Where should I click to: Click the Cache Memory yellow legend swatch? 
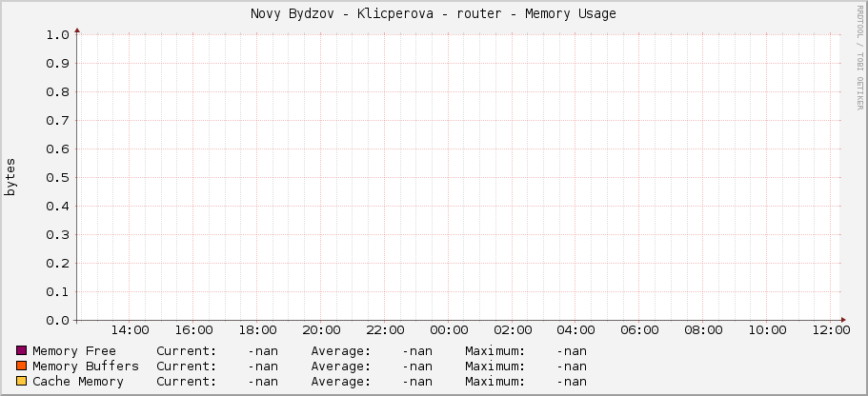pos(22,381)
